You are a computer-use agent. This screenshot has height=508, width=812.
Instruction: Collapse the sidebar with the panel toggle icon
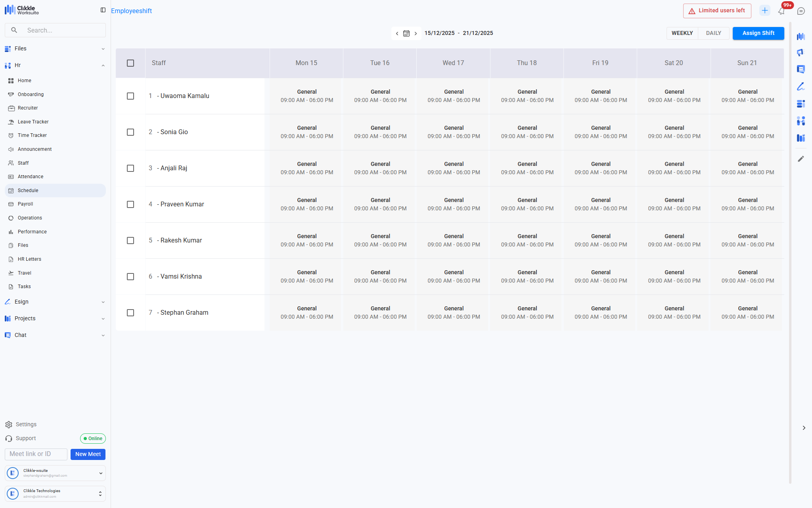(103, 10)
